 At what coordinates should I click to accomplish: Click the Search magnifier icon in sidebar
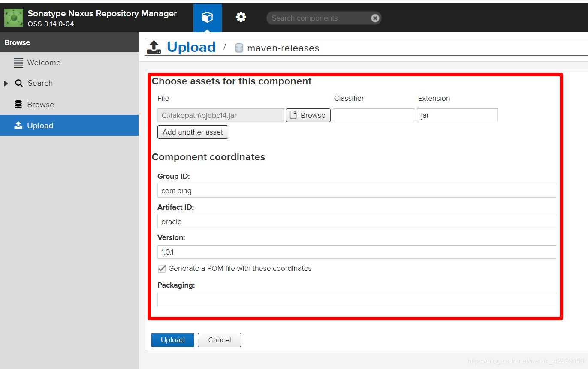click(19, 83)
